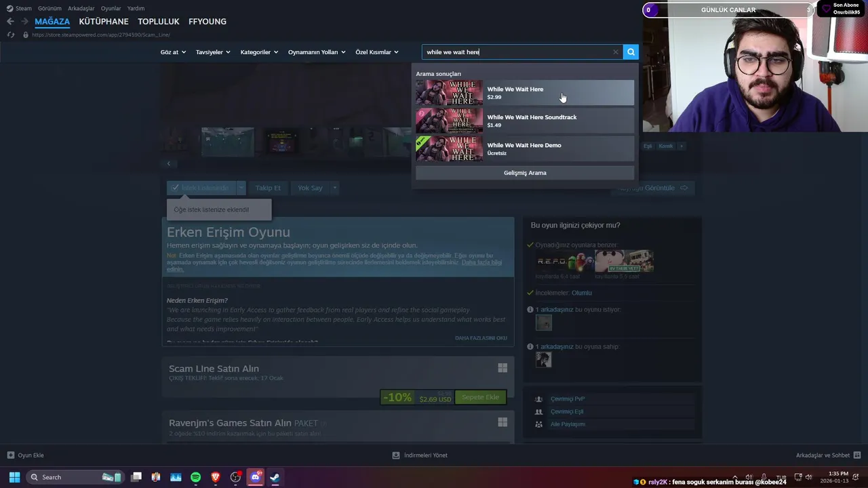Click the Komik tag
Screen dimensions: 868x488
(666, 146)
